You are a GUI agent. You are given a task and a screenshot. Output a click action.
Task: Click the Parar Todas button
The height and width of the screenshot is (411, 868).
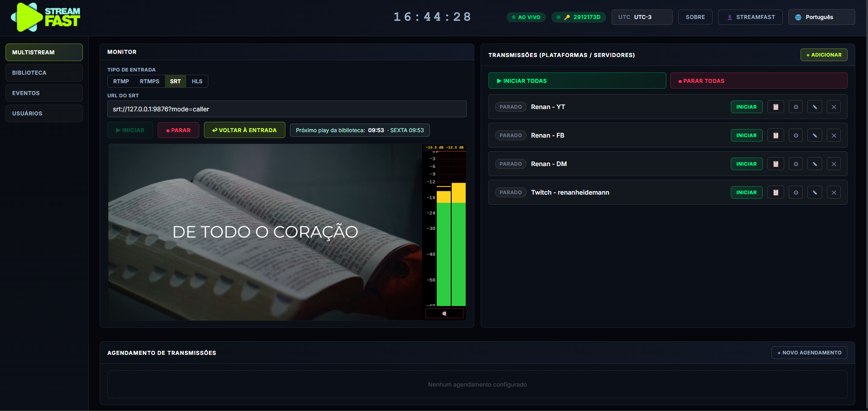(758, 81)
